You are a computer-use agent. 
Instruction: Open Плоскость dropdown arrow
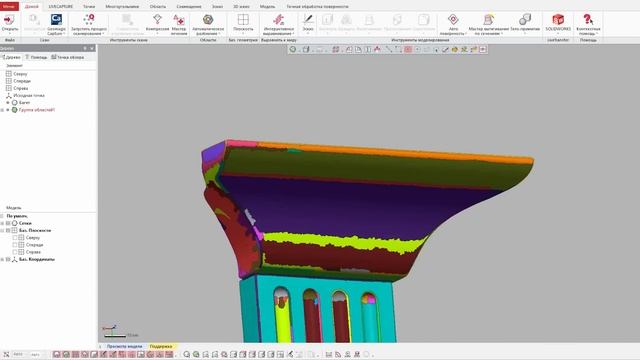point(243,33)
